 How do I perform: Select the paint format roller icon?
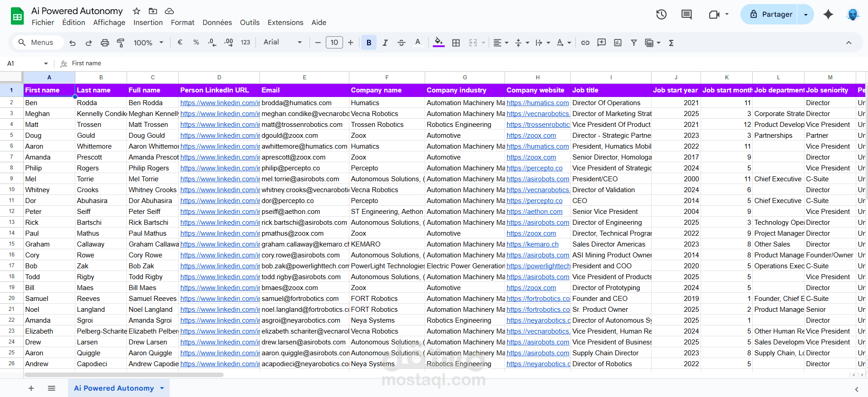tap(121, 43)
